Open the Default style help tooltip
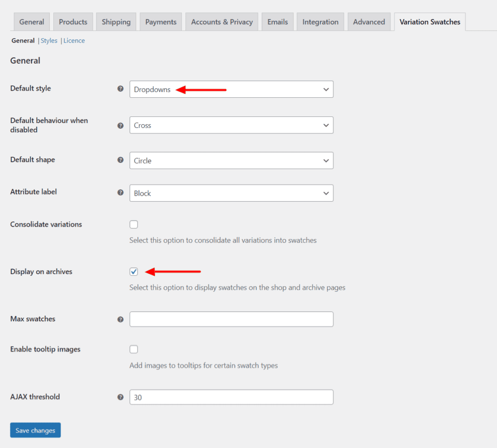Image resolution: width=497 pixels, height=448 pixels. tap(120, 88)
